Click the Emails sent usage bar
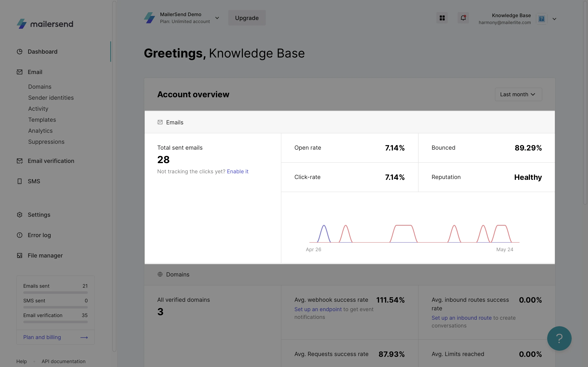This screenshot has width=588, height=367. coord(55,293)
